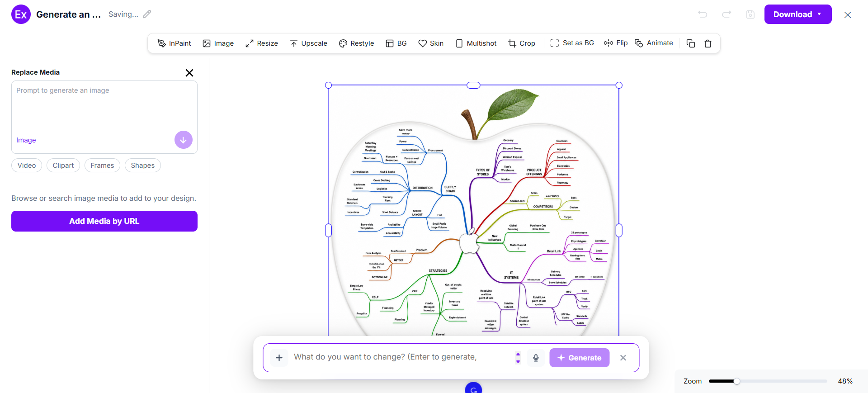Delete the image with trash icon
Viewport: 868px width, 393px height.
(x=708, y=43)
